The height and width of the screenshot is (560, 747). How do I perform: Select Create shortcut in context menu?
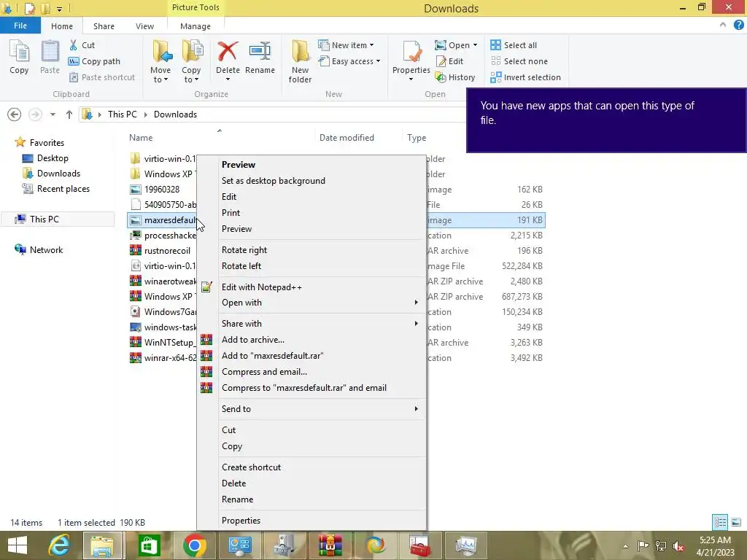pos(251,467)
